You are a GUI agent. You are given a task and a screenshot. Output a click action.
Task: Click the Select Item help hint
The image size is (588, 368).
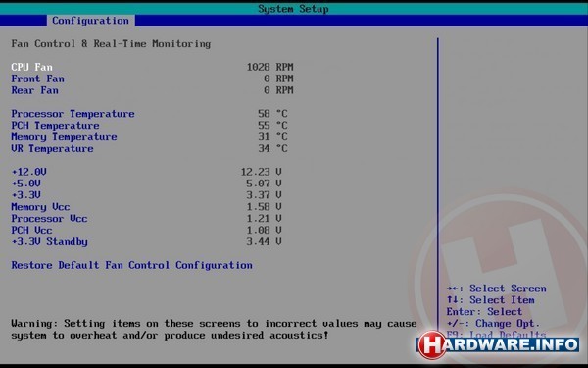(x=491, y=299)
